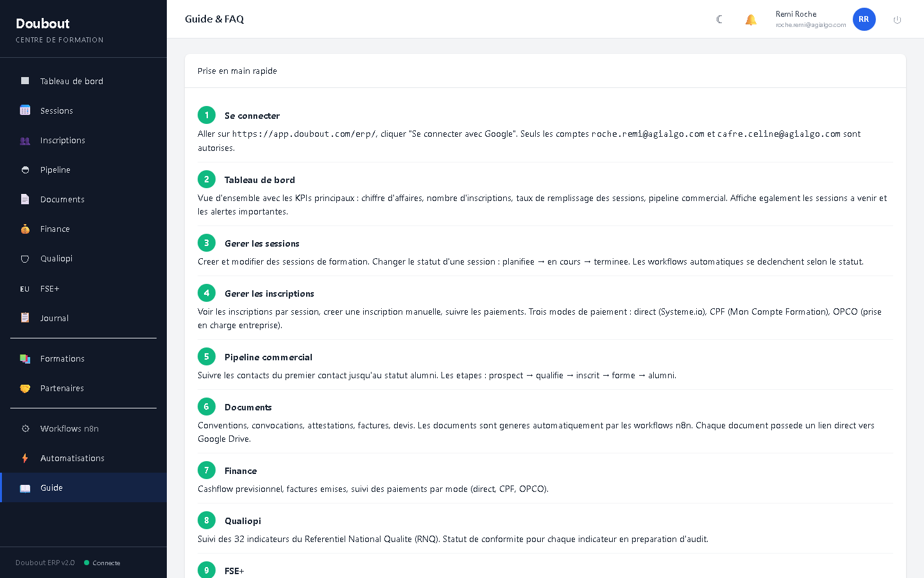Viewport: 924px width, 578px height.
Task: Click the power logout icon
Action: click(x=897, y=20)
